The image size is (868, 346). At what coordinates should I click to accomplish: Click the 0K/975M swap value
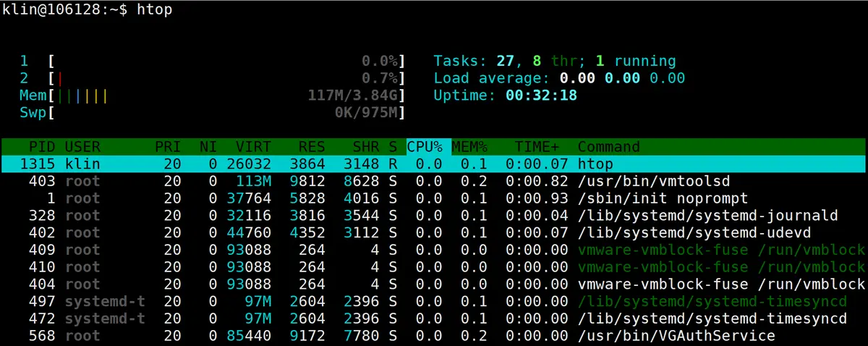point(366,113)
